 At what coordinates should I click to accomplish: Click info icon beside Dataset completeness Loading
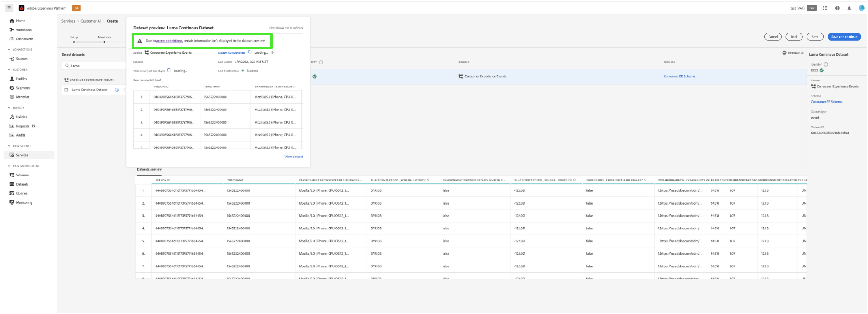tap(272, 52)
